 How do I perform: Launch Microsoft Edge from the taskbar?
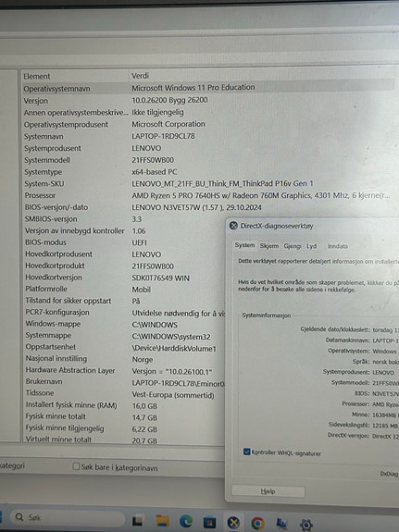pyautogui.click(x=186, y=521)
